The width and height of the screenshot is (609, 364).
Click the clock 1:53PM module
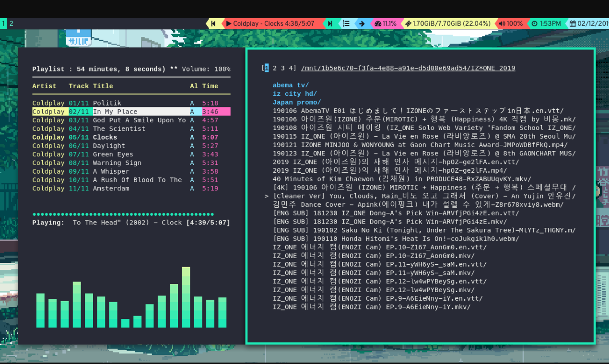click(x=546, y=23)
